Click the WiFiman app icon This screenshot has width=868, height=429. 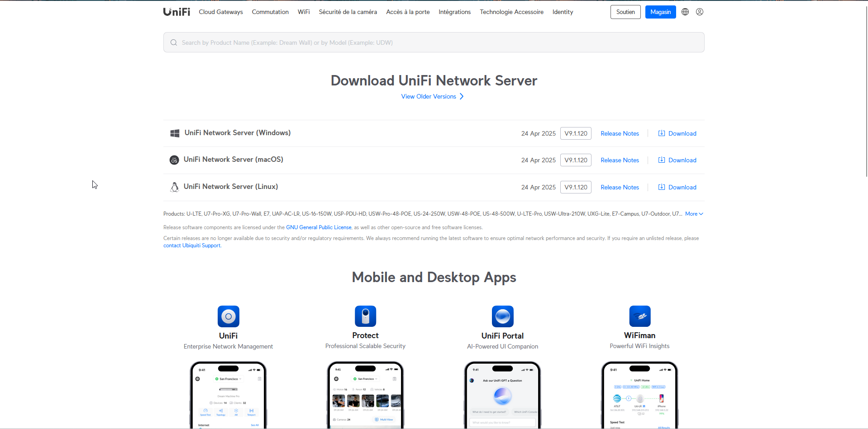(639, 316)
